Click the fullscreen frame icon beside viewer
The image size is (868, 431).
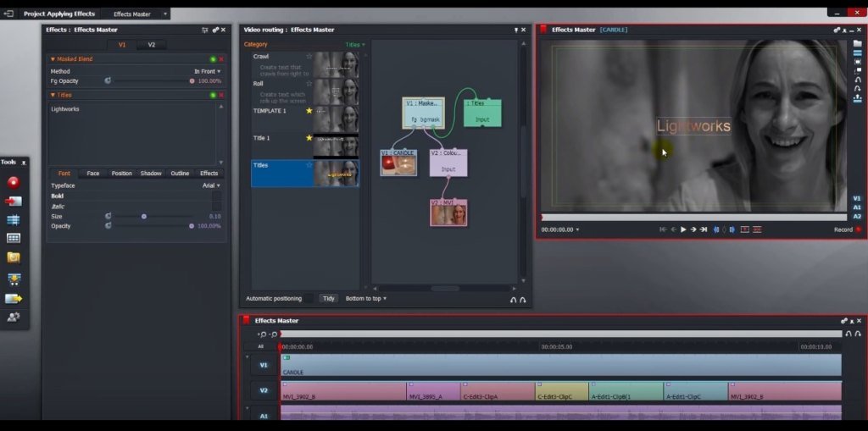858,62
